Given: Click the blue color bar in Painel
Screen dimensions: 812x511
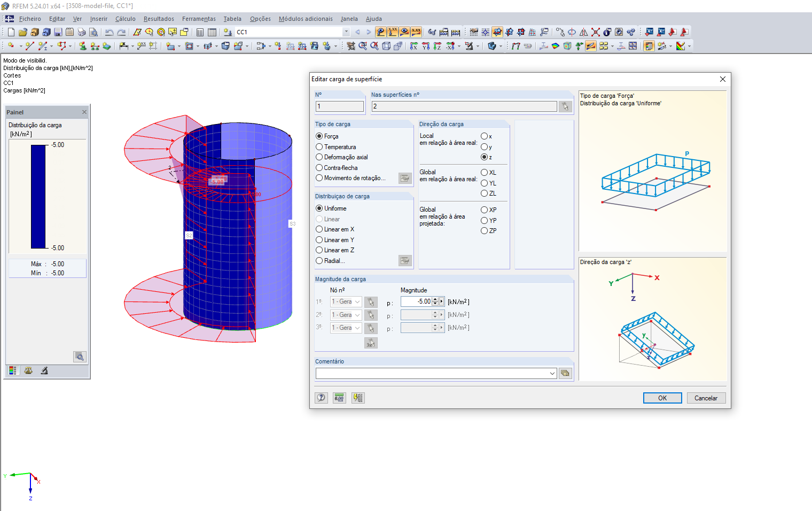Looking at the screenshot, I should [39, 196].
